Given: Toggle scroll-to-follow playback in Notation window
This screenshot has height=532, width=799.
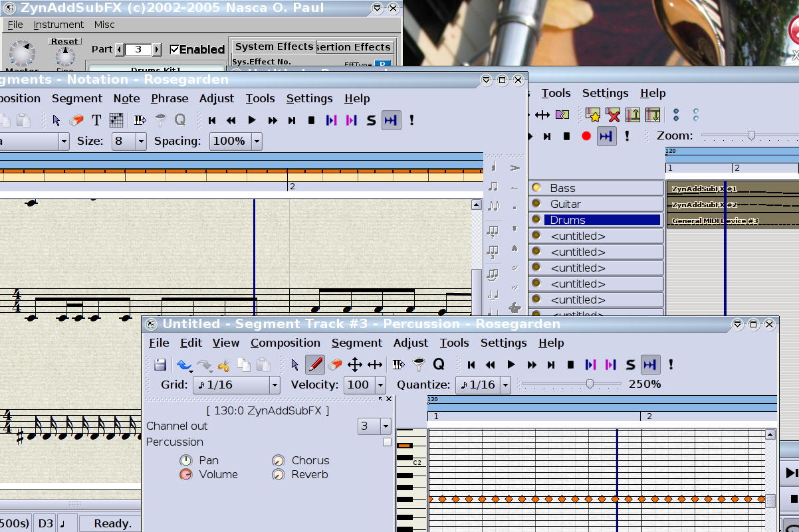Looking at the screenshot, I should (391, 120).
